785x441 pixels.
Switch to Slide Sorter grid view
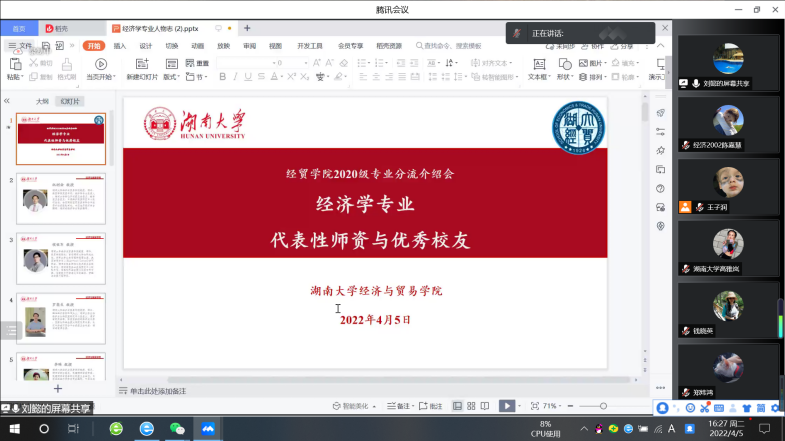[471, 406]
